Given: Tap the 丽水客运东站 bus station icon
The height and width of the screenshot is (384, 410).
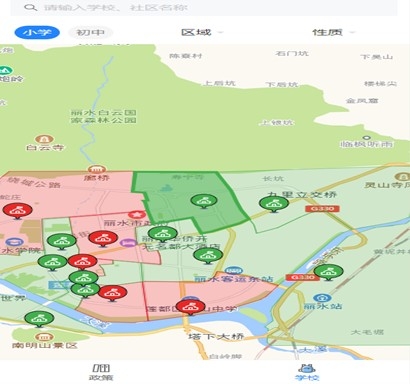Looking at the screenshot, I should tap(234, 270).
